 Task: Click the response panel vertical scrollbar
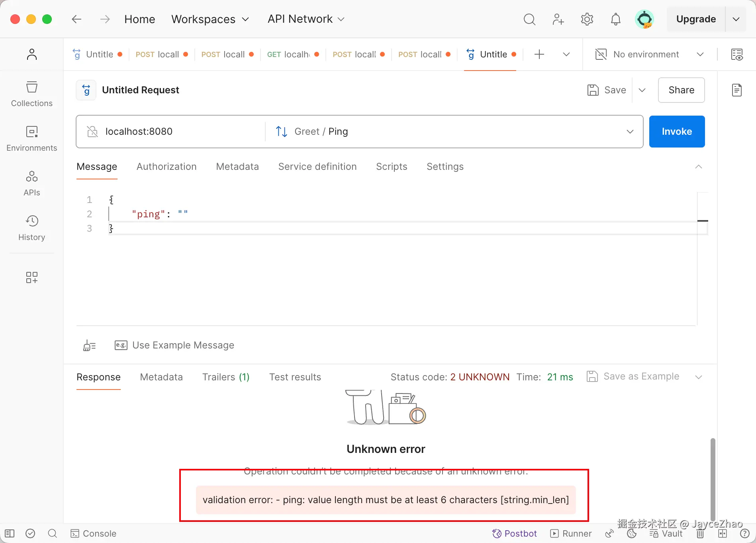[x=713, y=478]
